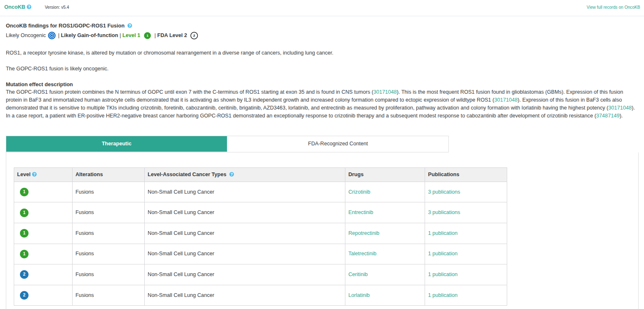
Task: Switch to the FDA-Recognized Content tab
Action: [337, 144]
